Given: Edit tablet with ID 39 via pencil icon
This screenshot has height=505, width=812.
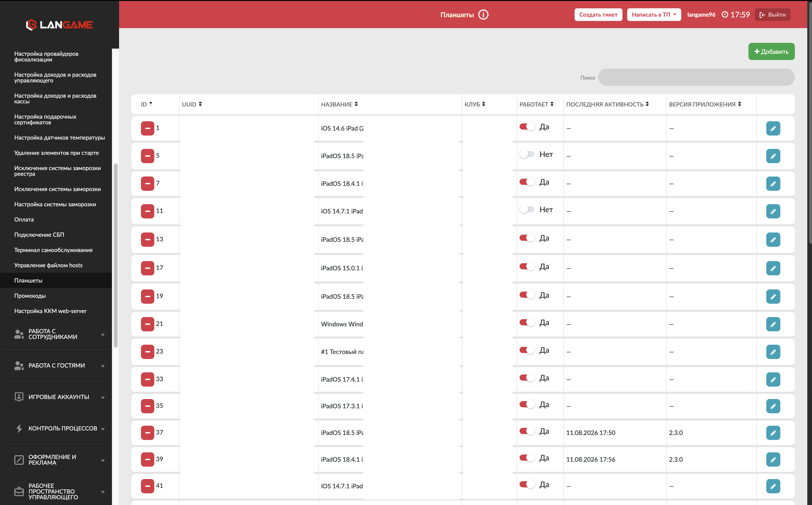Looking at the screenshot, I should click(x=773, y=460).
